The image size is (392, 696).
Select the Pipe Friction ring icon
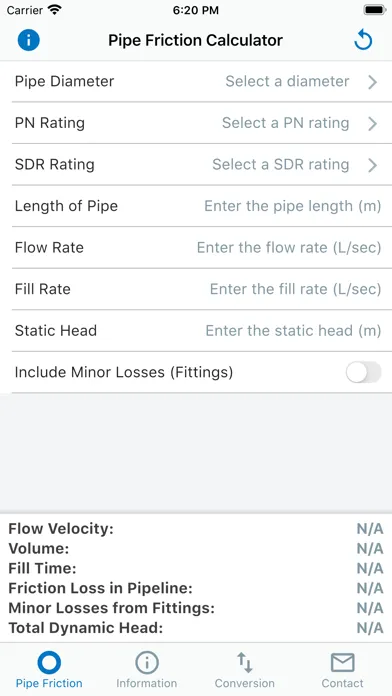(x=49, y=663)
